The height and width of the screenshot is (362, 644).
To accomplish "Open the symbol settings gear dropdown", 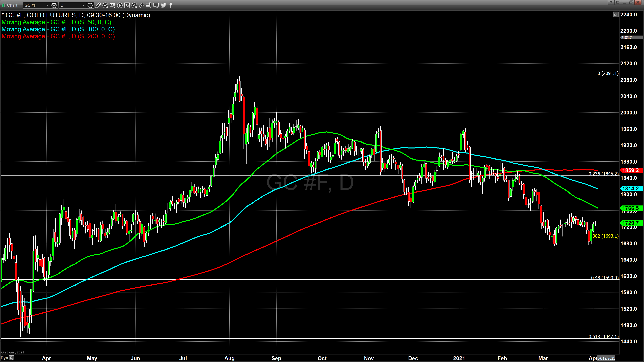I will tap(54, 5).
